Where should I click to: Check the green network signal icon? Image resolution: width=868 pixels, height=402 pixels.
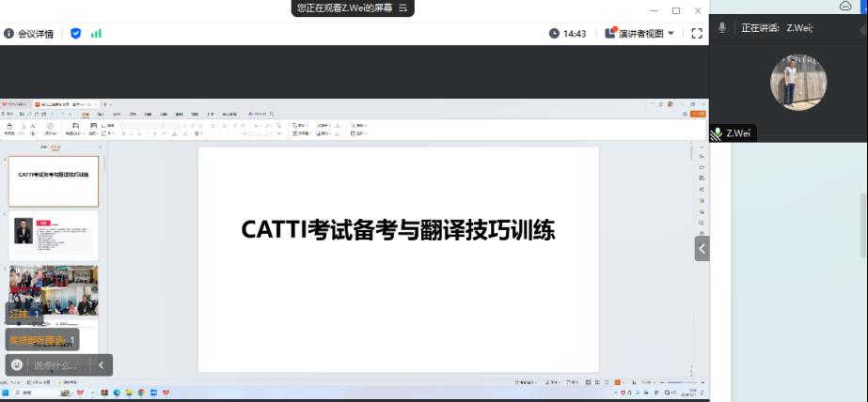point(96,33)
